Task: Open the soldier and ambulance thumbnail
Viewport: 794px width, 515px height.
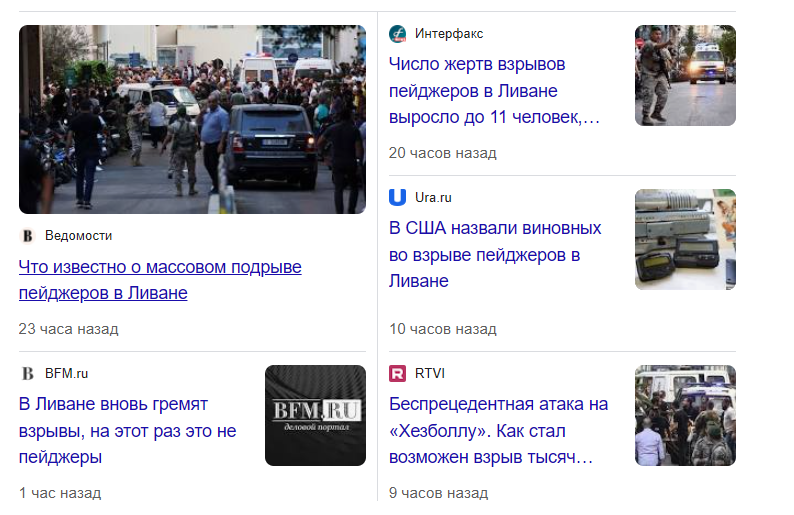Action: 685,75
